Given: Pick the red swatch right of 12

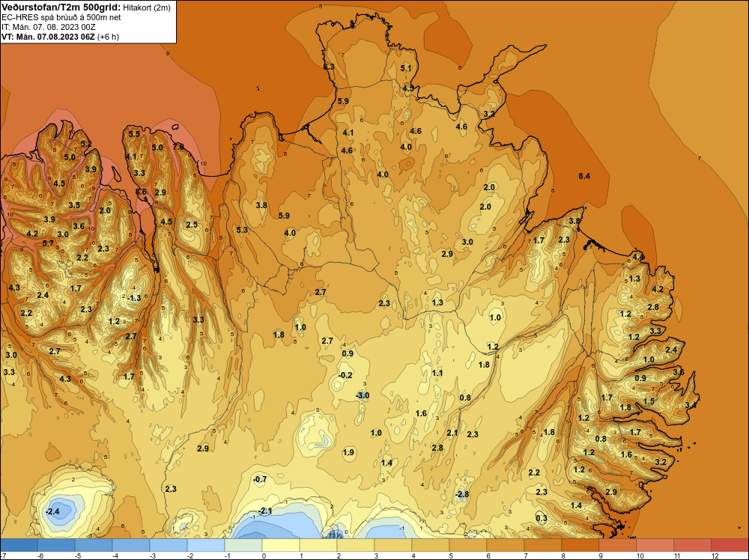Looking at the screenshot, I should click(730, 545).
